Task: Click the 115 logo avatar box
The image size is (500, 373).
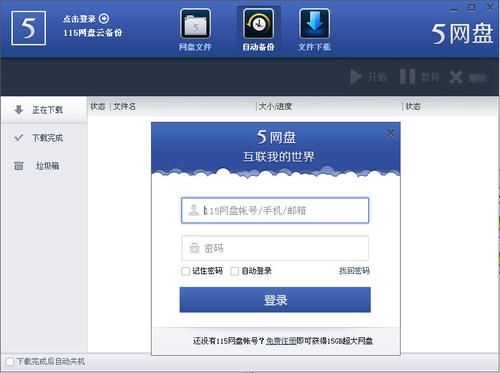Action: 28,28
